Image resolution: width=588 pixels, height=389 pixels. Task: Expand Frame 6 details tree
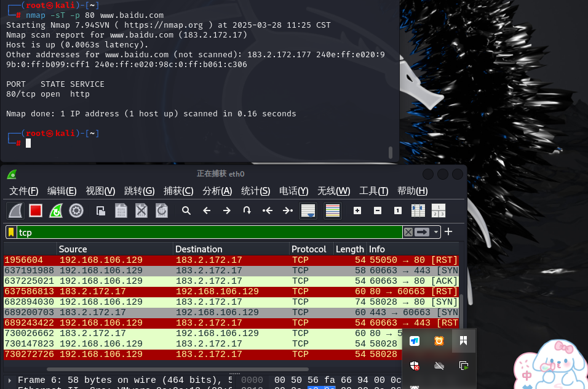pyautogui.click(x=10, y=380)
